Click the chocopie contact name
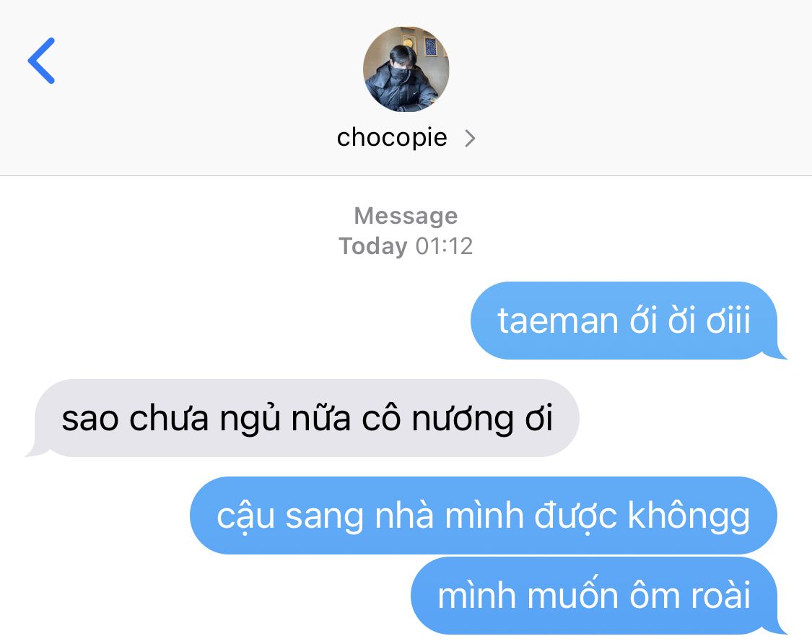This screenshot has width=812, height=644. click(x=392, y=138)
